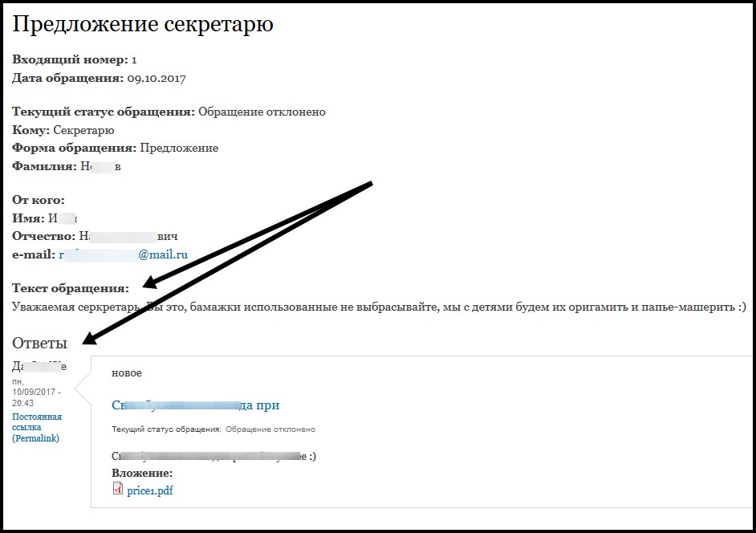Screen dimensions: 756x533
Task: Click the 'Ответы' section heading
Action: tap(39, 344)
